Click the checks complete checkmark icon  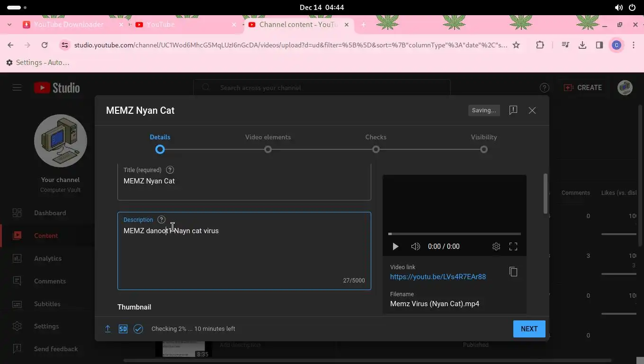tap(138, 329)
